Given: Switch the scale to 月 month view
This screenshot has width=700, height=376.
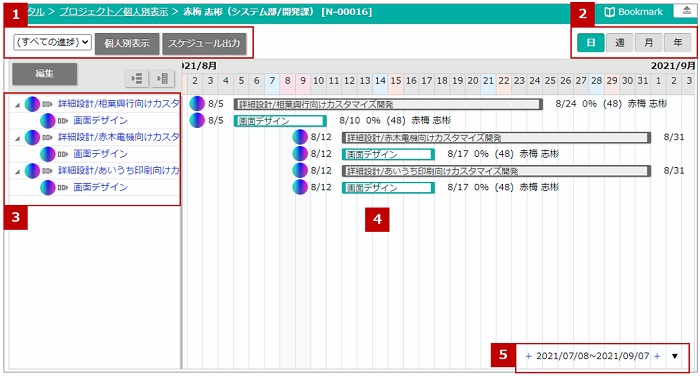Looking at the screenshot, I should coord(649,43).
